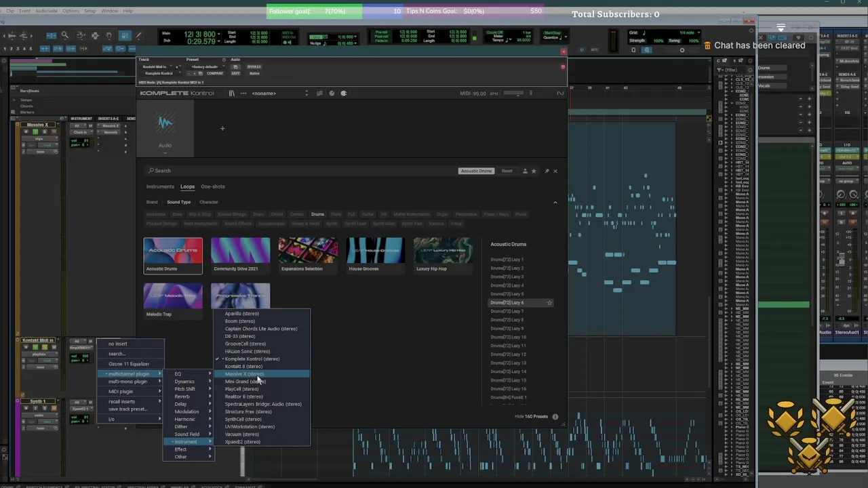Switch to the Instruments browser tab
This screenshot has width=868, height=488.
click(160, 186)
